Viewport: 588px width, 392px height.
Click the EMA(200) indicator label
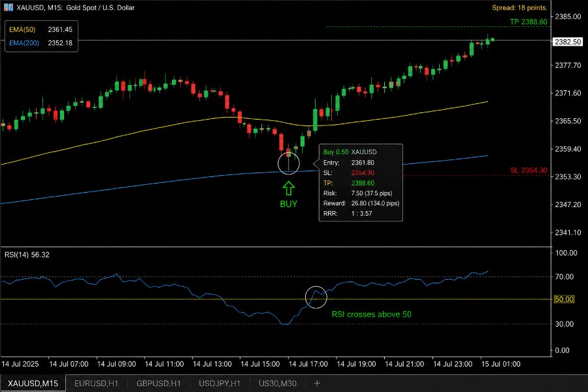(x=24, y=43)
